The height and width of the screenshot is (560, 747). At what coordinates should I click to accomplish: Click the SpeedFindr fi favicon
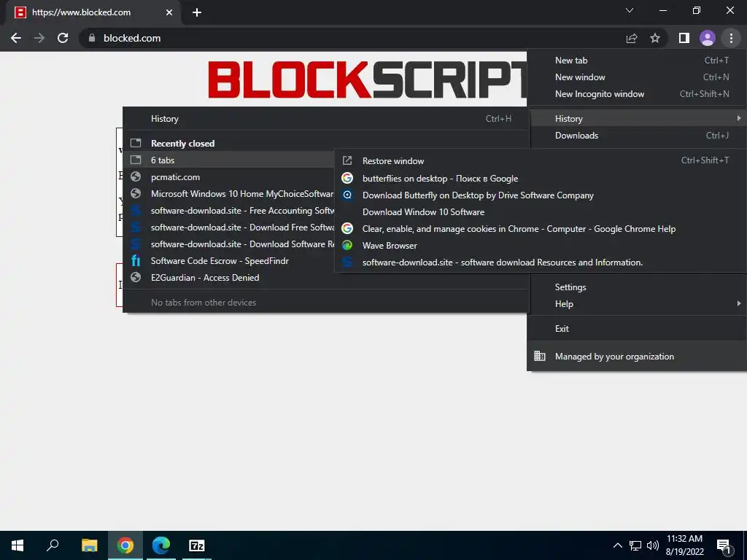pyautogui.click(x=136, y=260)
